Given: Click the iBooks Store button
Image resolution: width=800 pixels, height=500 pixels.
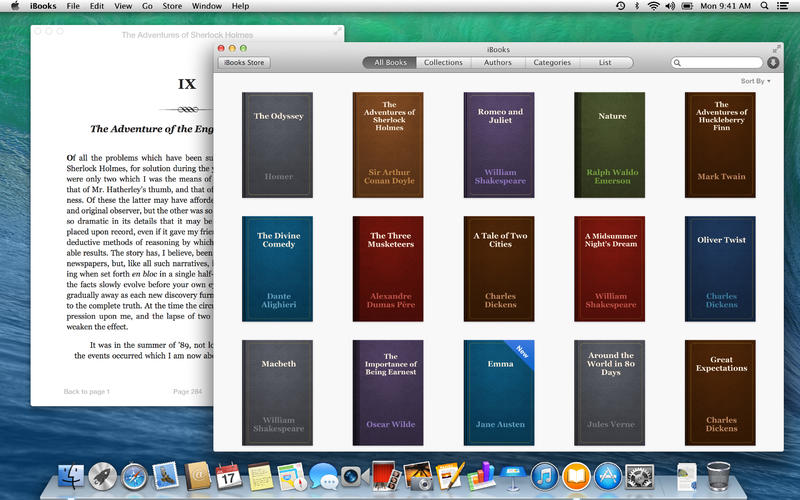Looking at the screenshot, I should (x=244, y=63).
